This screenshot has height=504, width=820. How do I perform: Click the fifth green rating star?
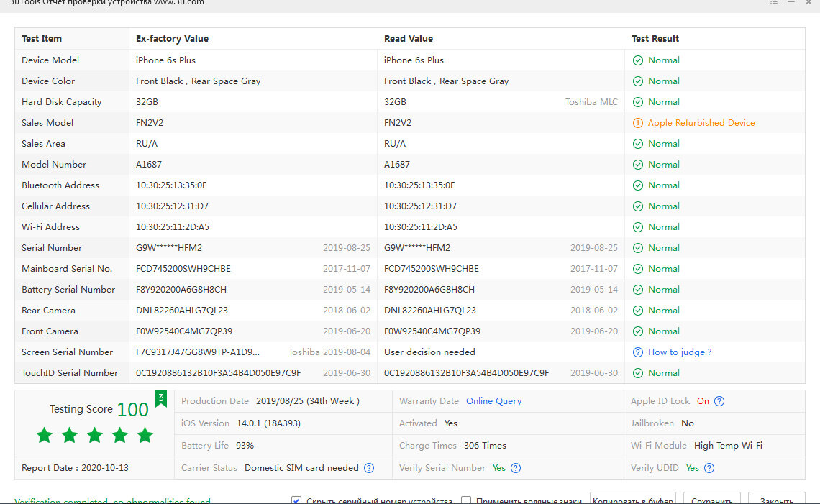[x=145, y=435]
